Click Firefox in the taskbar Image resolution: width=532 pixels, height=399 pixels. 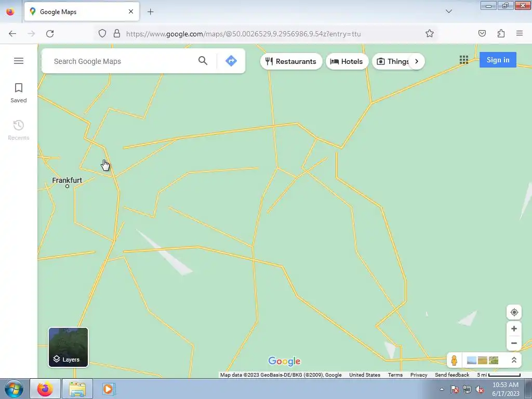coord(45,389)
